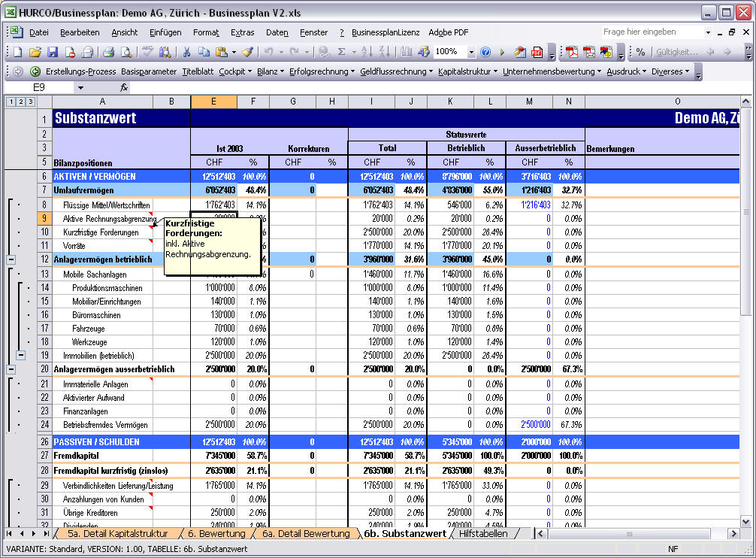Image resolution: width=756 pixels, height=558 pixels.
Task: Click the Name Box showing E9
Action: [x=39, y=87]
